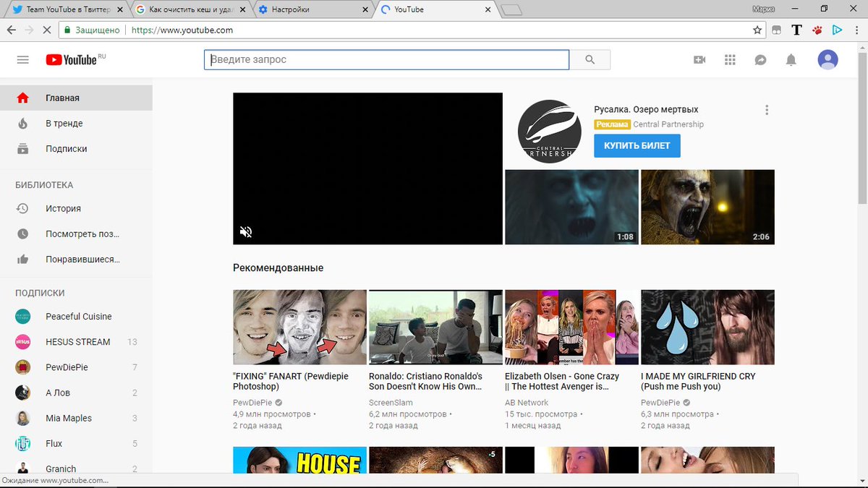Play the ad thumbnail with 2:06 duration
Viewport: 868px width, 488px height.
tap(707, 207)
